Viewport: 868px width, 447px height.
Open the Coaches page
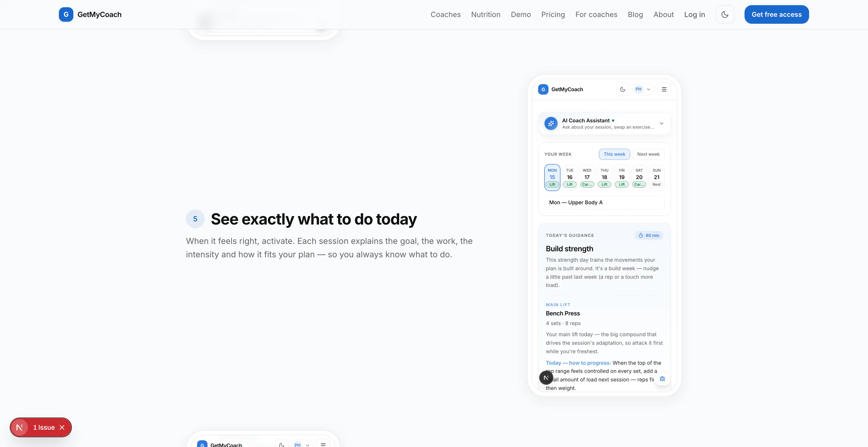(445, 14)
